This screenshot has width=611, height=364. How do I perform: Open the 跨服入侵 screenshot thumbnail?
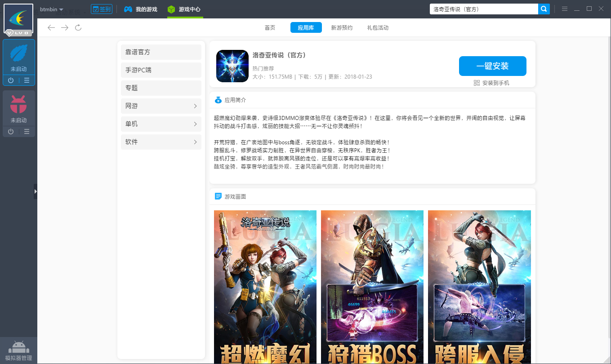[479, 287]
